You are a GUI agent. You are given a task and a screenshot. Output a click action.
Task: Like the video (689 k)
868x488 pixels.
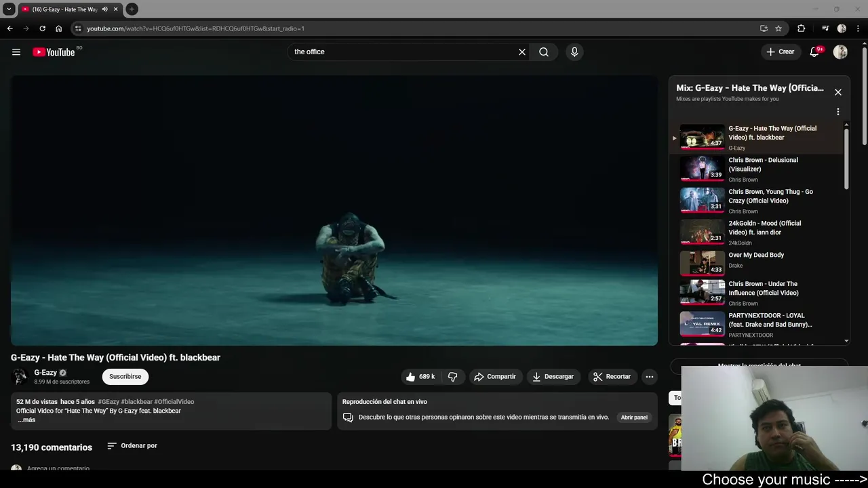coord(420,377)
